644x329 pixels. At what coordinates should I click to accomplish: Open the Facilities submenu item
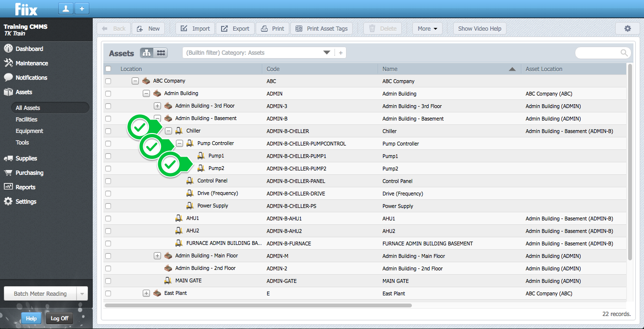point(26,119)
